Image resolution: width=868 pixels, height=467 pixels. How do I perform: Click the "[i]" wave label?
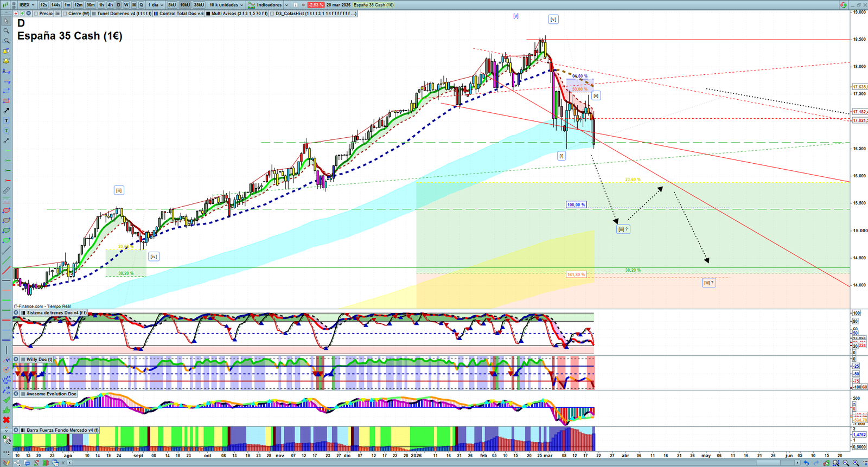point(561,156)
